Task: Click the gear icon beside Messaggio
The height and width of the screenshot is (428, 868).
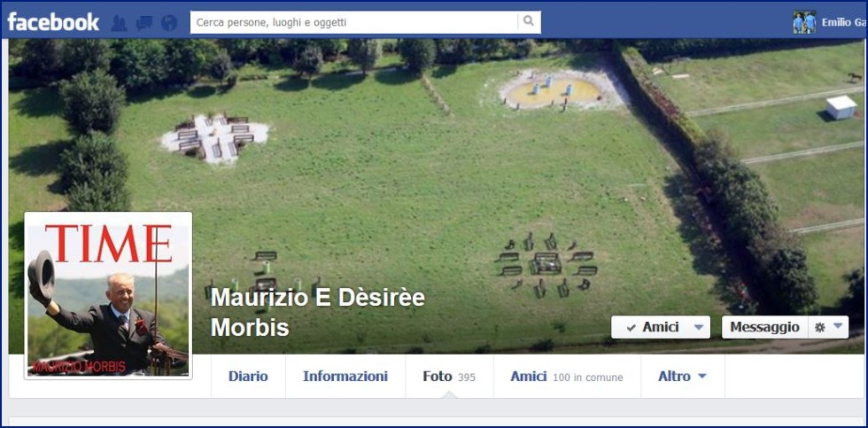Action: [x=820, y=327]
